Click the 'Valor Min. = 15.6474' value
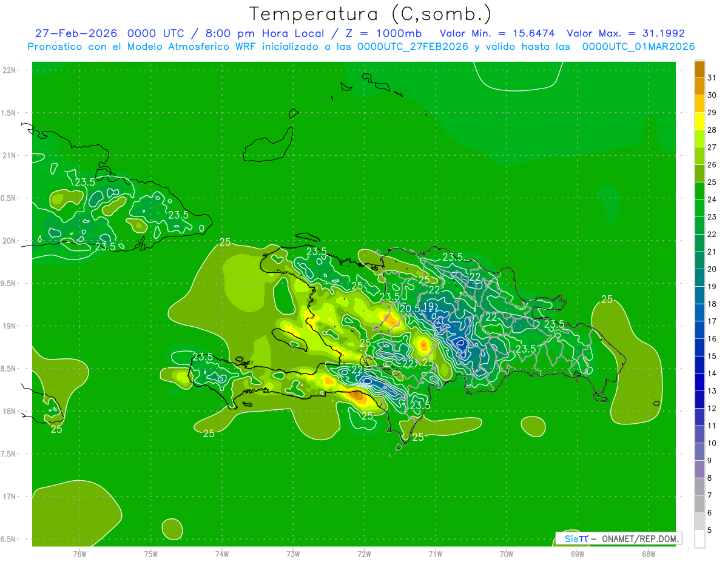The width and height of the screenshot is (728, 562). (x=497, y=33)
